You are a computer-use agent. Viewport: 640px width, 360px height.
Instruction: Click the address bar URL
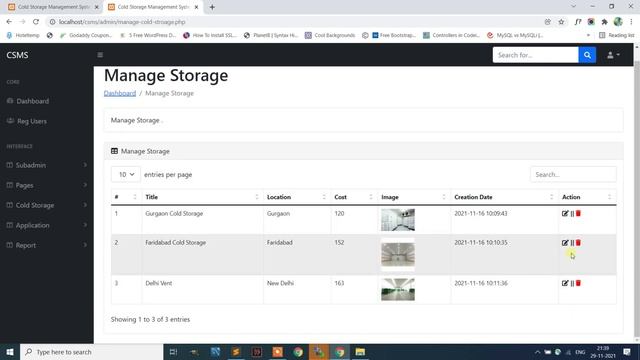(x=122, y=22)
